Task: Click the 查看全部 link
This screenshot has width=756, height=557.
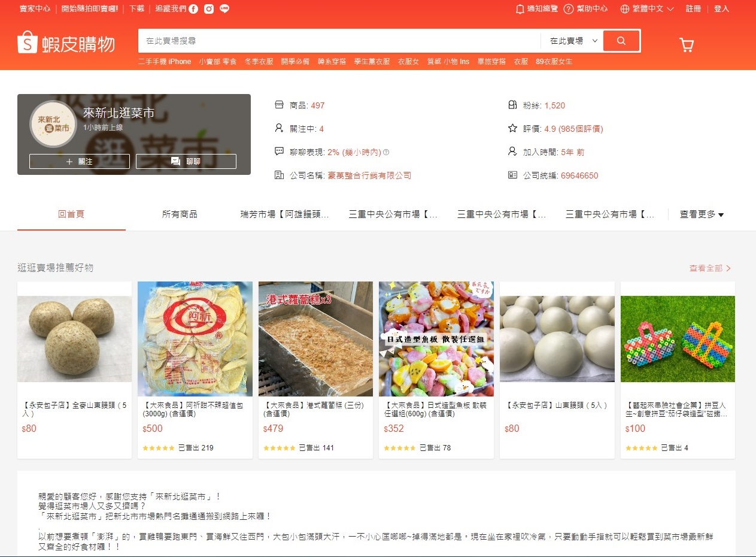Action: pyautogui.click(x=710, y=268)
